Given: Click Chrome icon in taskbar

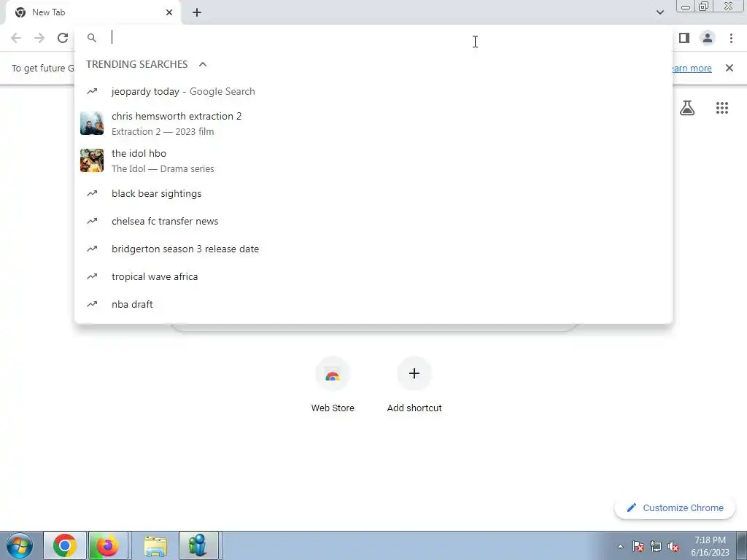Looking at the screenshot, I should tap(65, 545).
